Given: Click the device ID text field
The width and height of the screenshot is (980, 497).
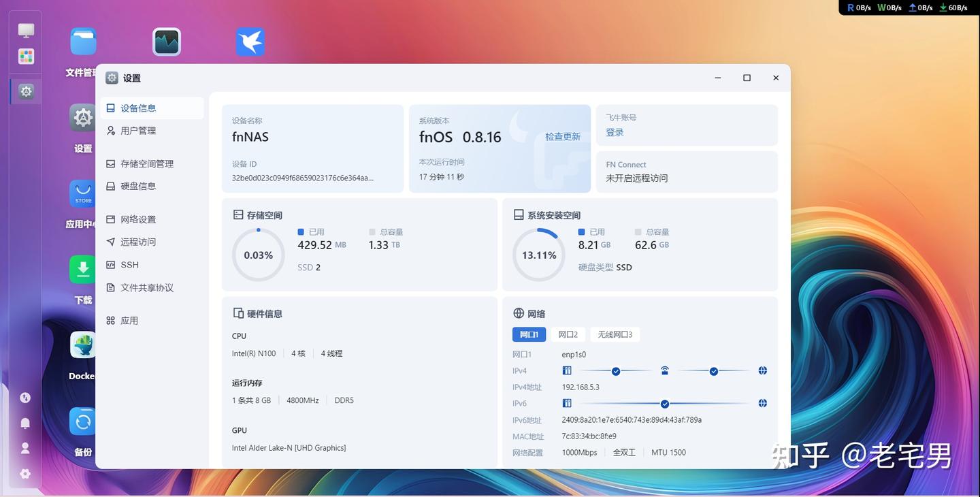Looking at the screenshot, I should tap(302, 177).
